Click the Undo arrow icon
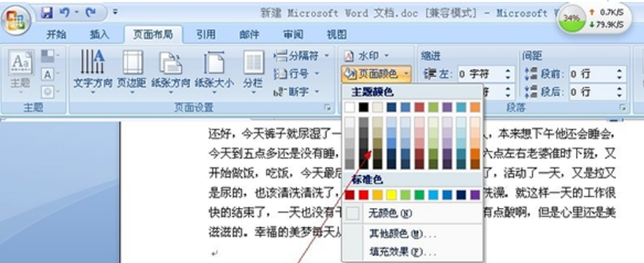The width and height of the screenshot is (644, 263). (64, 12)
